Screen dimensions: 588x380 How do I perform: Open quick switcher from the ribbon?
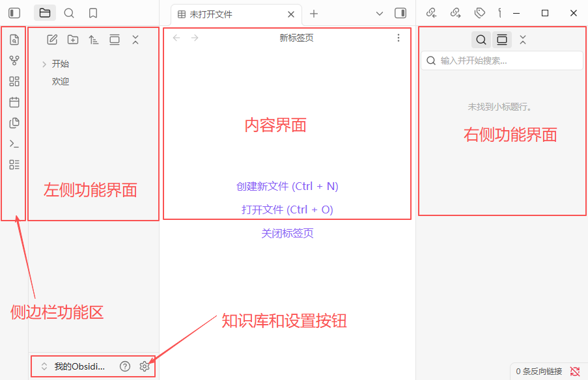click(x=14, y=40)
